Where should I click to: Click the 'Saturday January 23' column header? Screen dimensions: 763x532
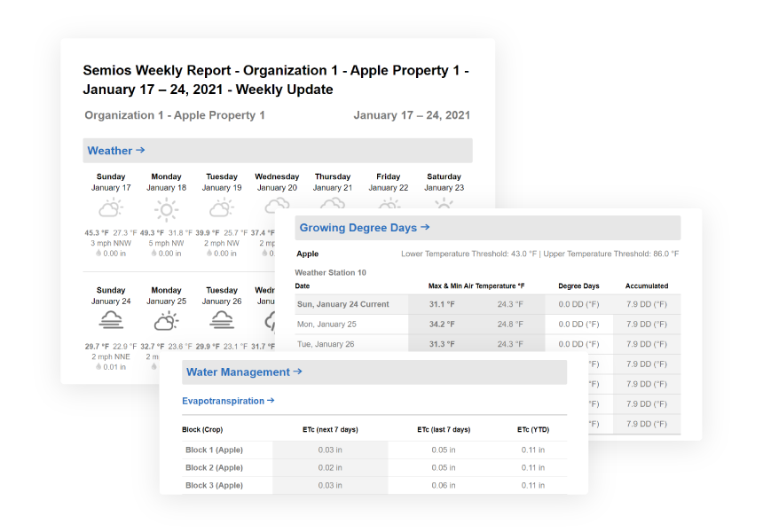(444, 182)
